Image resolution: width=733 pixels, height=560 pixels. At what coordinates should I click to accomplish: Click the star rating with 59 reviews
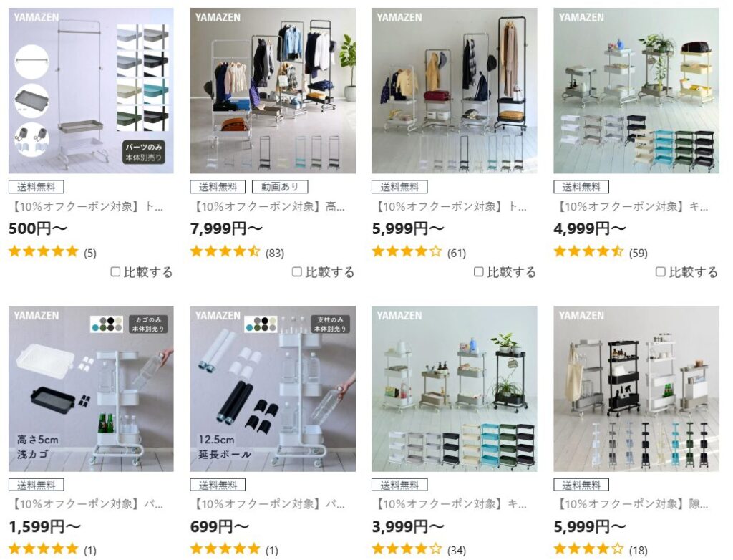[588, 251]
